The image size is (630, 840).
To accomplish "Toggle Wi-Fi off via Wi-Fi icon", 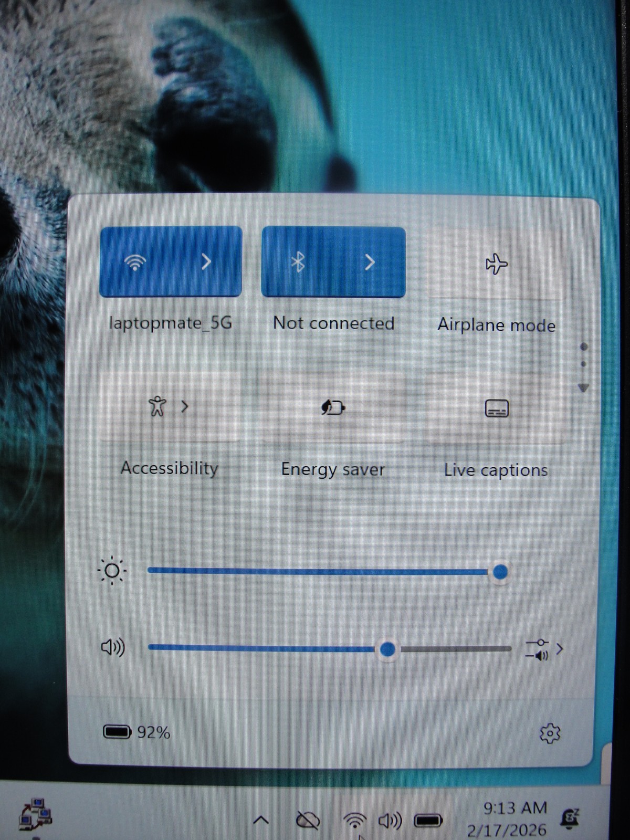I will point(135,261).
